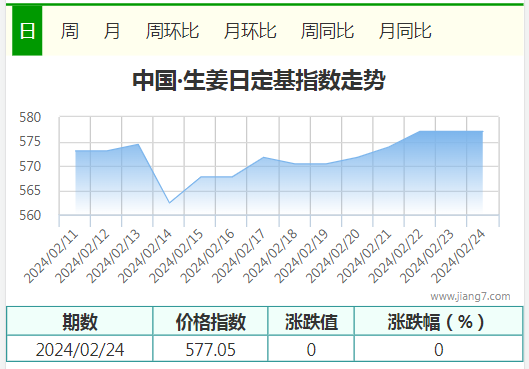Switch to the 周 weekly tab
Viewport: 529px width, 369px height.
pos(69,31)
